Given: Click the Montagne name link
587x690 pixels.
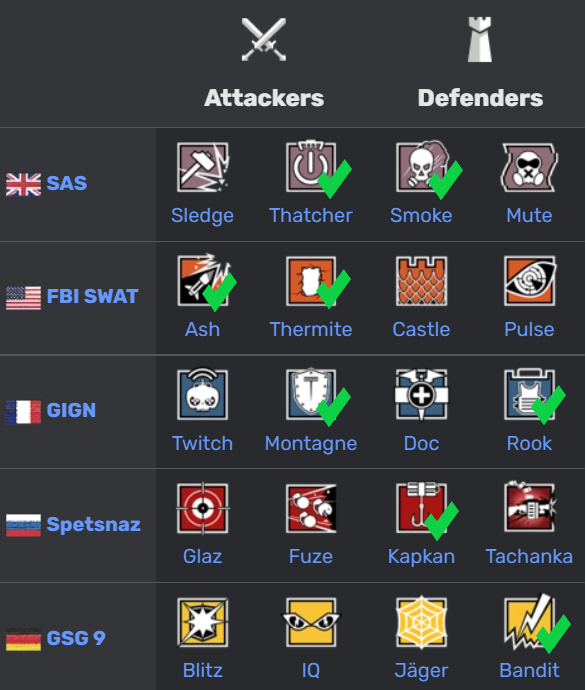Looking at the screenshot, I should [311, 443].
